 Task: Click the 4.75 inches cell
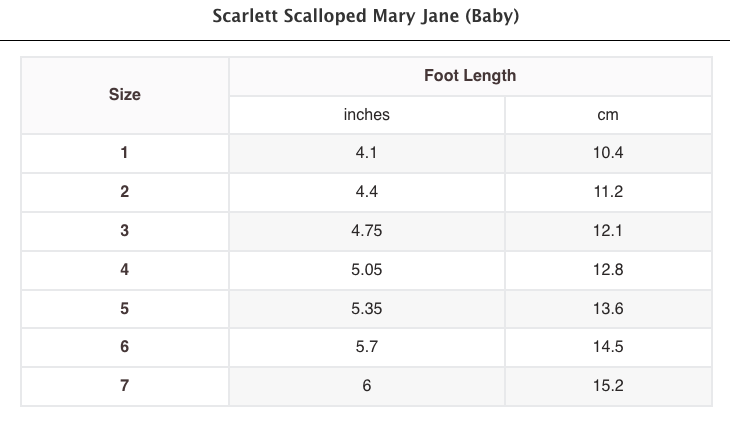point(366,231)
